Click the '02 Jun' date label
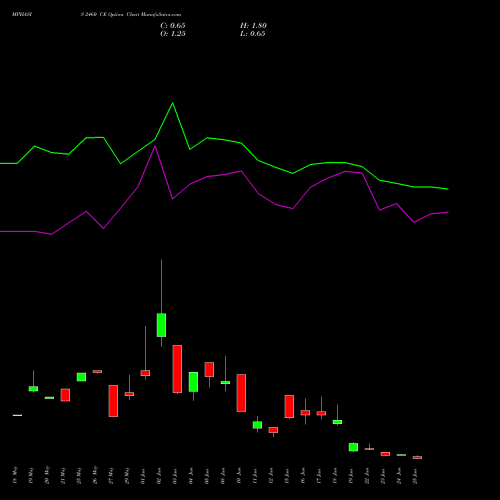500x500 pixels. (159, 476)
